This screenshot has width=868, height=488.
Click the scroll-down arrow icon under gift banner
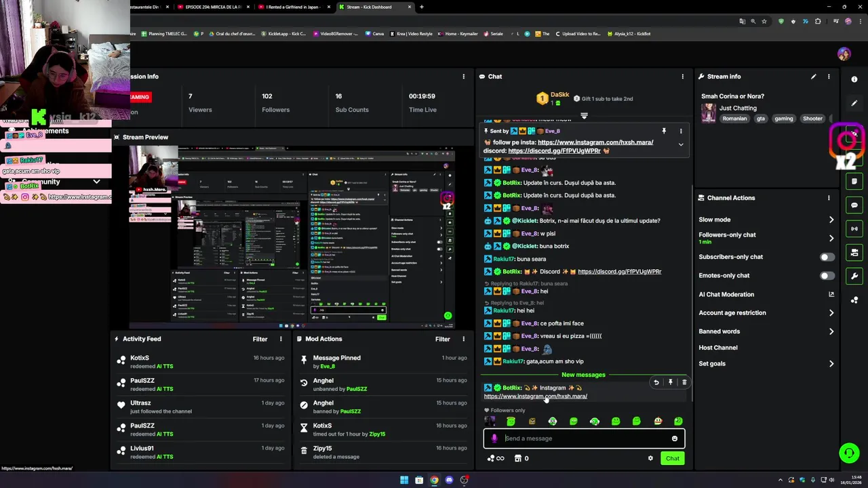584,116
